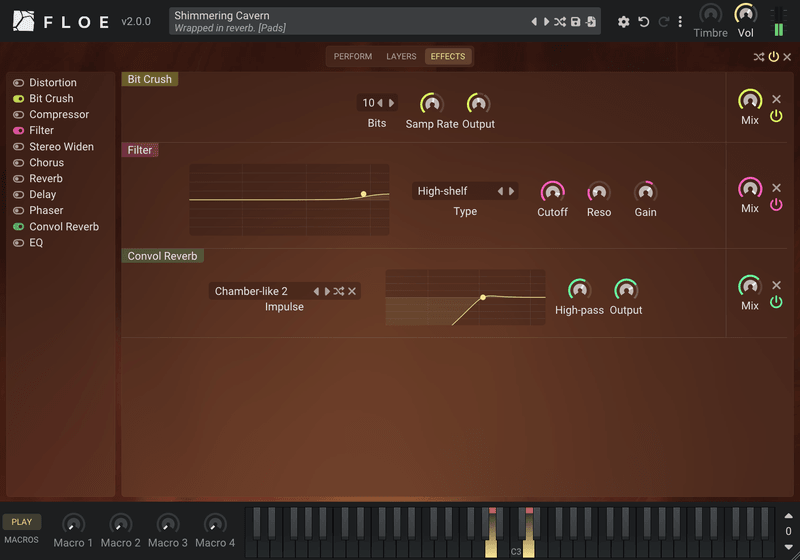
Task: Click the Floe logo icon
Action: [23, 21]
